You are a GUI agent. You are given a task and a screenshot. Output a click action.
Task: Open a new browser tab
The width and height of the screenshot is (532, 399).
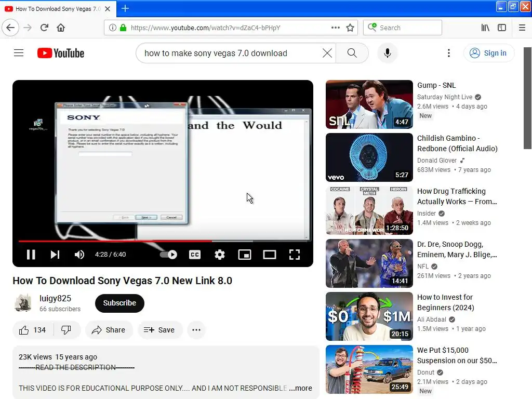tap(125, 8)
